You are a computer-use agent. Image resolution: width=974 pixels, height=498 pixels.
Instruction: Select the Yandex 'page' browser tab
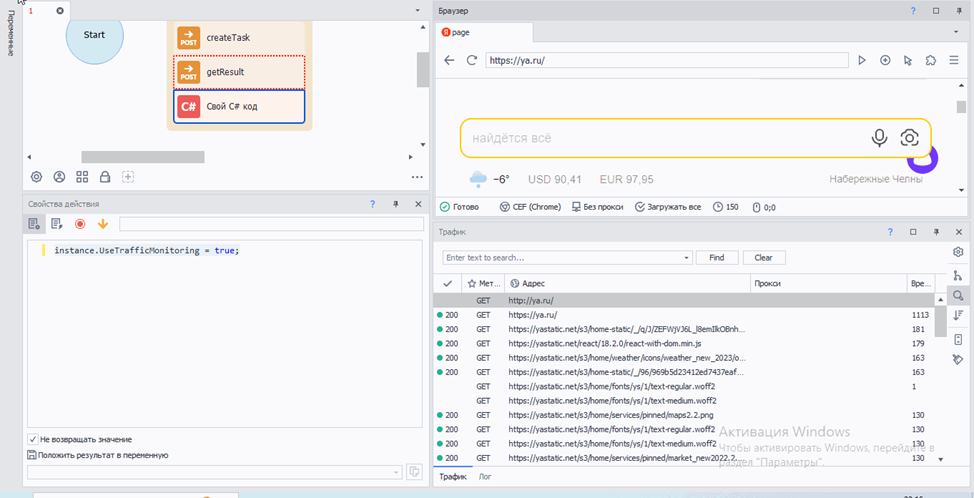click(x=460, y=32)
